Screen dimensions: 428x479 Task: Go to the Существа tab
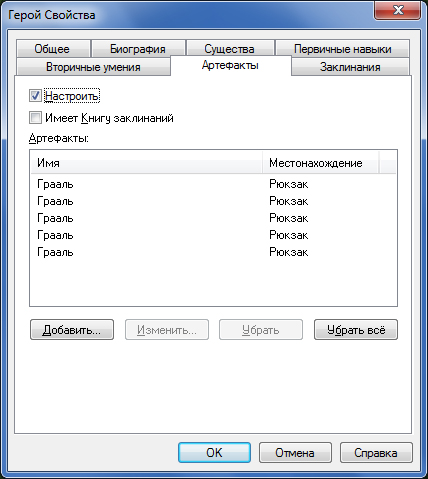[x=230, y=49]
